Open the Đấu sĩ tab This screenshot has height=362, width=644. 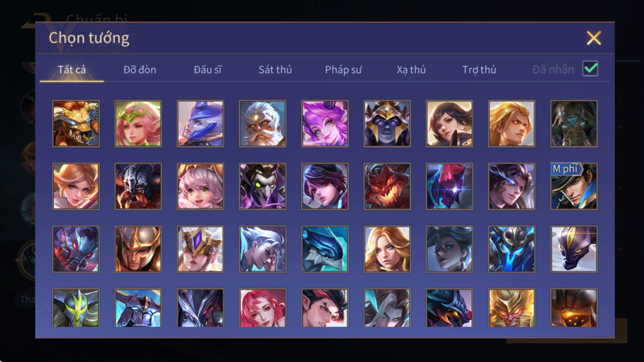click(x=207, y=70)
